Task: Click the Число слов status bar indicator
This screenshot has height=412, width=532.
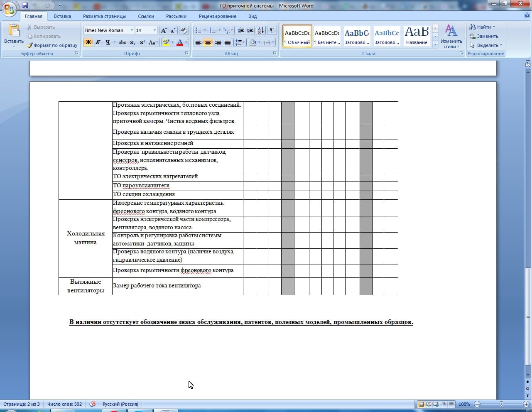Action: pyautogui.click(x=64, y=404)
